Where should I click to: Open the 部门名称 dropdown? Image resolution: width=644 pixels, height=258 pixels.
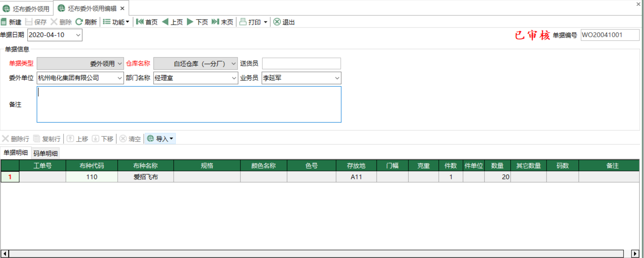(x=234, y=78)
